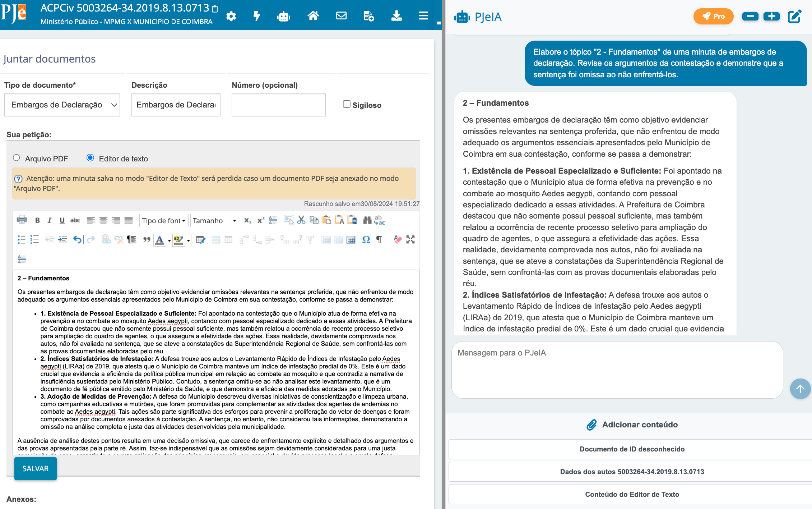The image size is (812, 509).
Task: Click the Número (opcional) field
Action: pos(279,105)
